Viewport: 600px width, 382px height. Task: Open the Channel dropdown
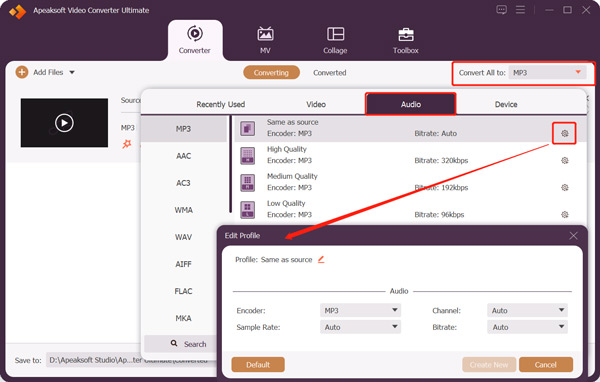pos(527,310)
